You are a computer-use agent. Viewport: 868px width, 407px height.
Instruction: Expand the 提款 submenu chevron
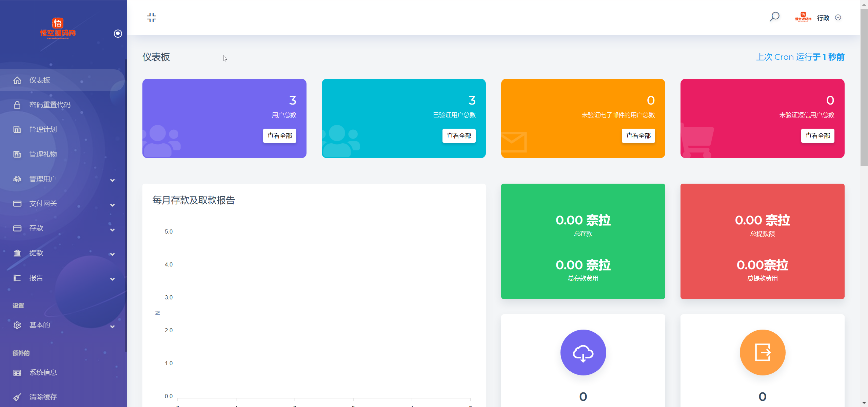click(112, 254)
